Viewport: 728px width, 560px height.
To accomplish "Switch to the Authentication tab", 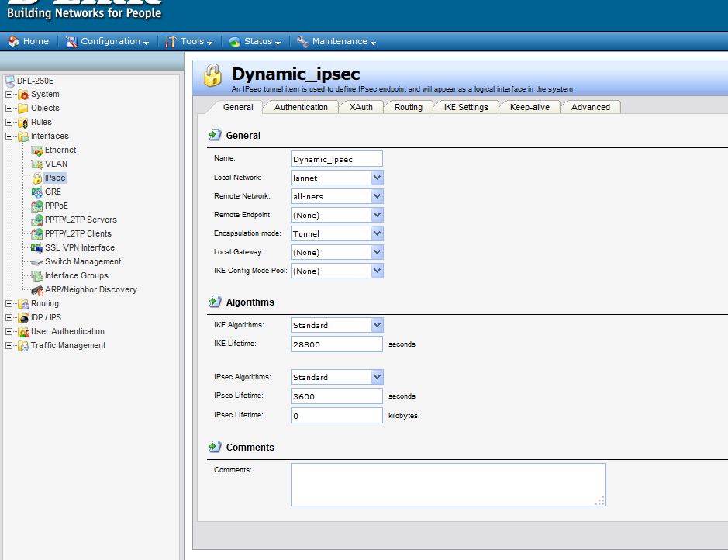I will 301,107.
